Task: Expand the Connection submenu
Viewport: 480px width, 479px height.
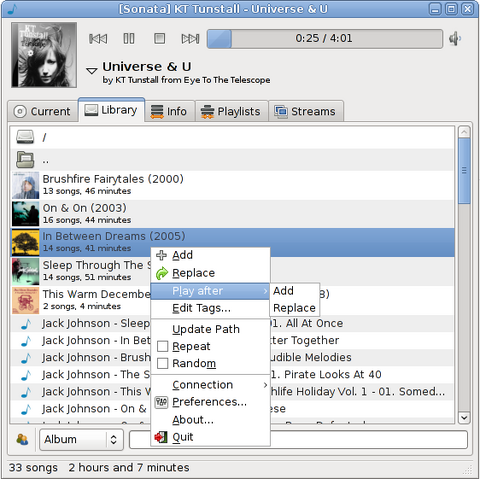Action: pos(210,385)
